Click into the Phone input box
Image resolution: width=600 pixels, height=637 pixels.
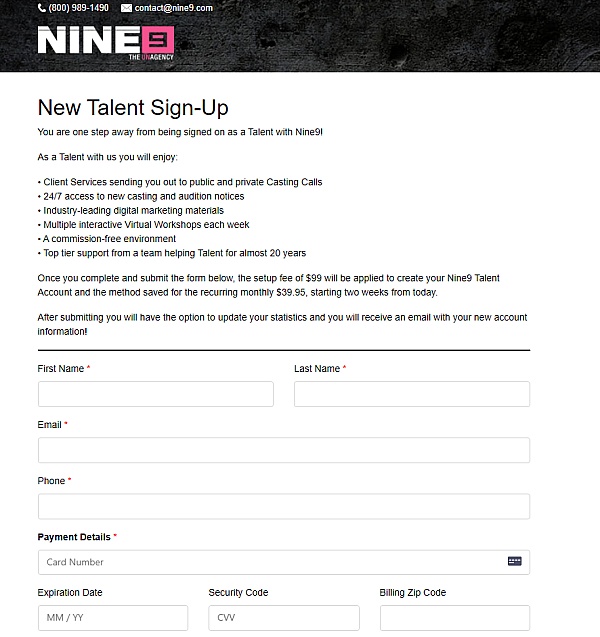click(283, 506)
